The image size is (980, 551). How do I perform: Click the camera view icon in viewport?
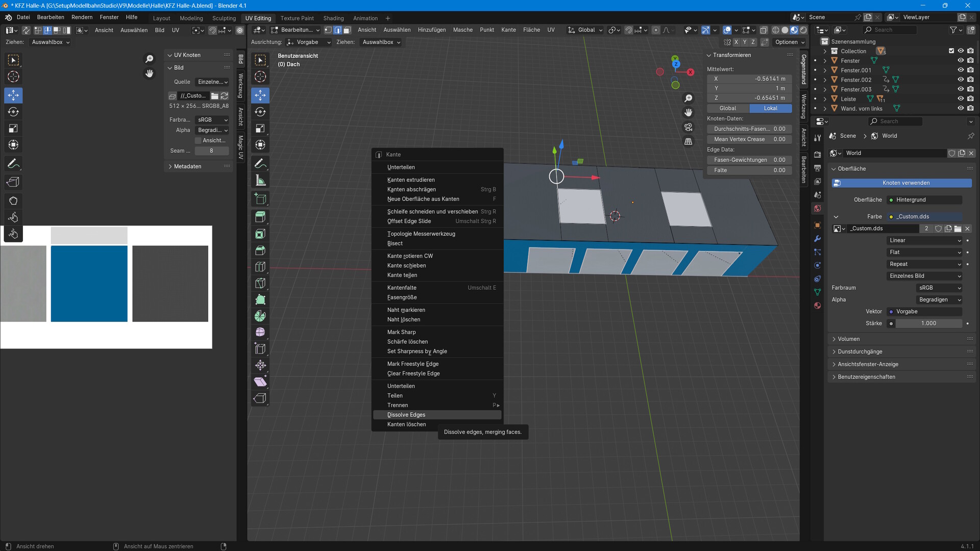coord(688,127)
